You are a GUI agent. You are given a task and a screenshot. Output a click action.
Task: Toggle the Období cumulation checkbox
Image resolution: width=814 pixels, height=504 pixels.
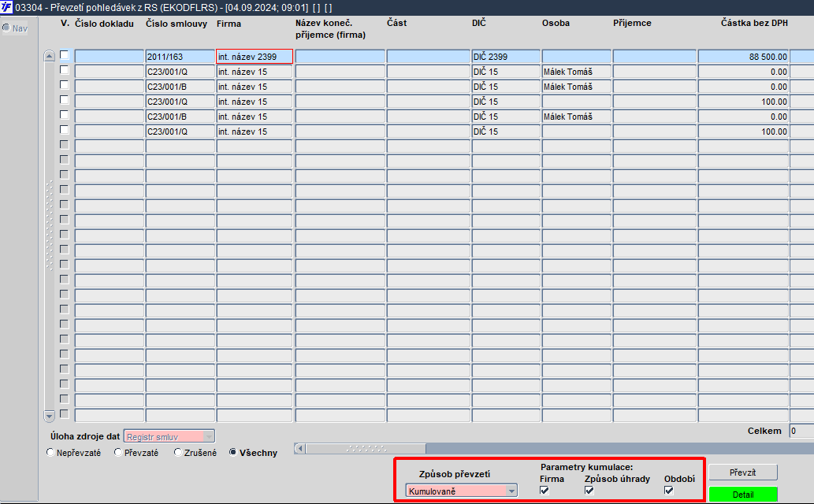669,491
